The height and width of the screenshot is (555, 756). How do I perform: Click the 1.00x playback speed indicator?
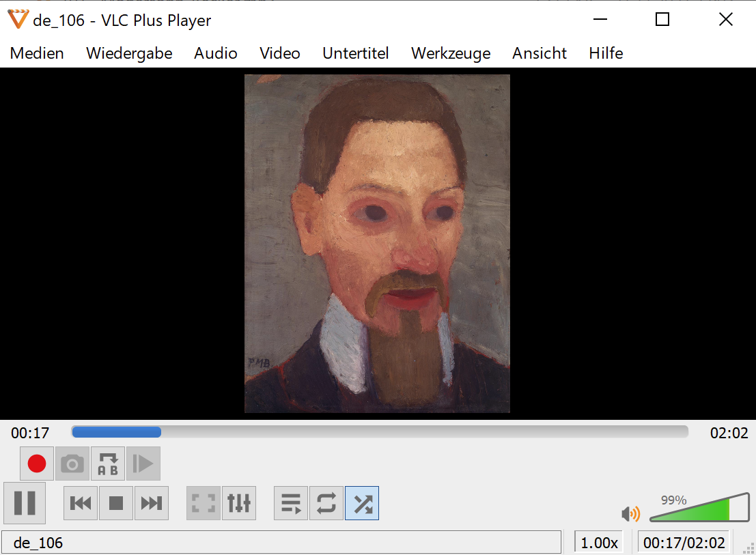[599, 543]
